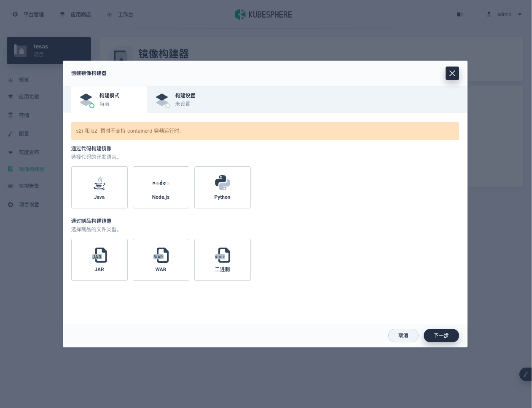This screenshot has width=532, height=408.
Task: Click the 构建模式 layered step icon
Action: pyautogui.click(x=86, y=100)
